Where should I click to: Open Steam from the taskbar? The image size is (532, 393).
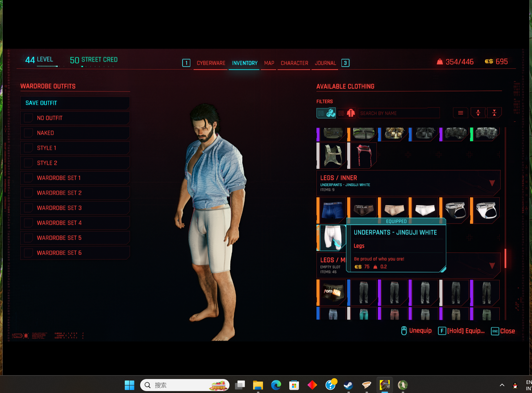pos(348,385)
